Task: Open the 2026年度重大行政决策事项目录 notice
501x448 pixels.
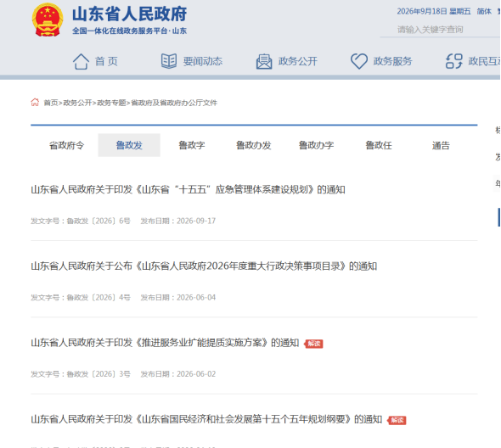Action: (204, 266)
